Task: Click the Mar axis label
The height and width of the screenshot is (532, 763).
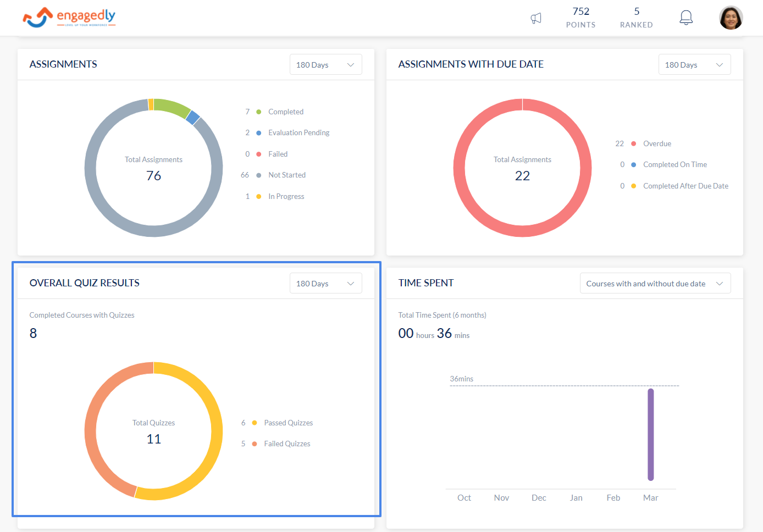Action: pyautogui.click(x=651, y=497)
